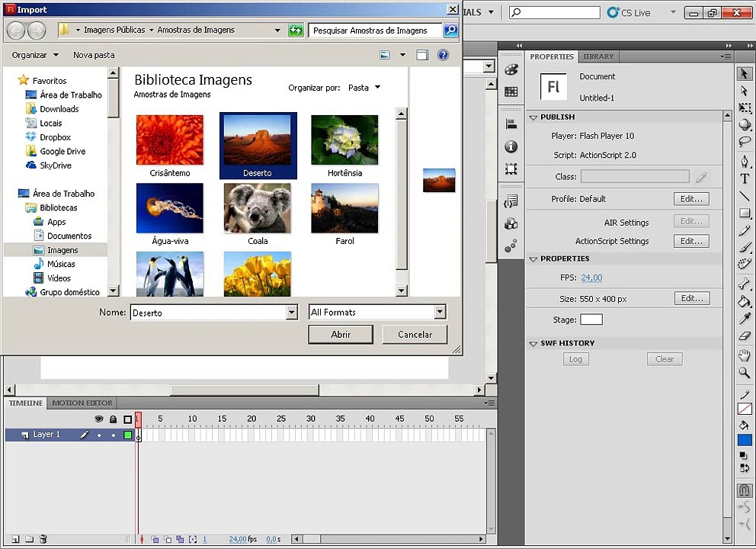
Task: Toggle outline view for all layers
Action: [x=128, y=419]
